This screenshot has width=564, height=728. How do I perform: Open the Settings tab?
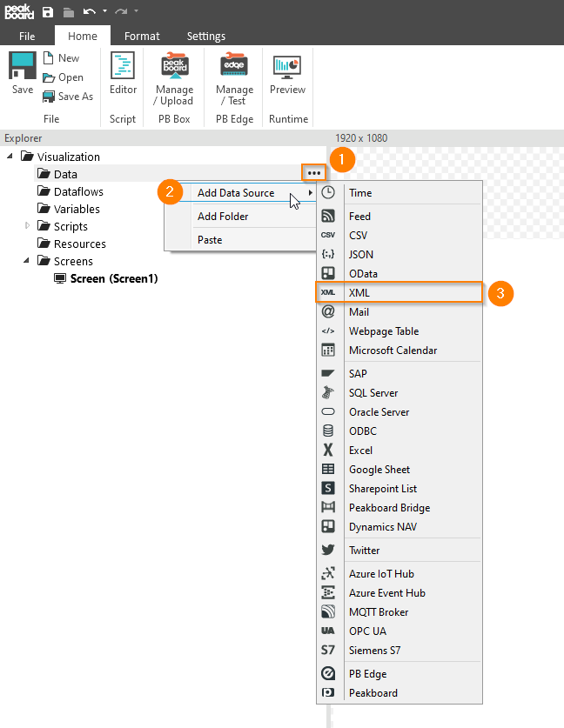pos(205,36)
